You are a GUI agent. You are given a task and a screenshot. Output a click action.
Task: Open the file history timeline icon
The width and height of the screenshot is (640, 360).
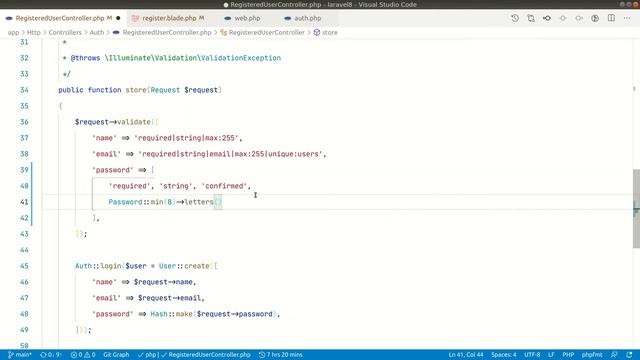[x=515, y=18]
